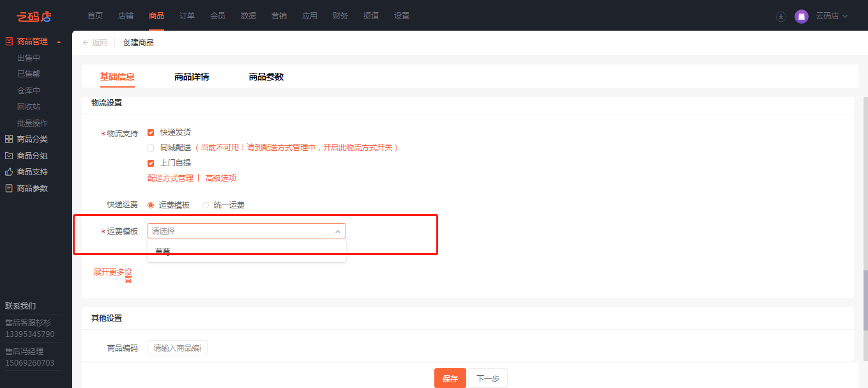Click the 商品分类 grid icon
The height and width of the screenshot is (388, 868).
(x=9, y=139)
